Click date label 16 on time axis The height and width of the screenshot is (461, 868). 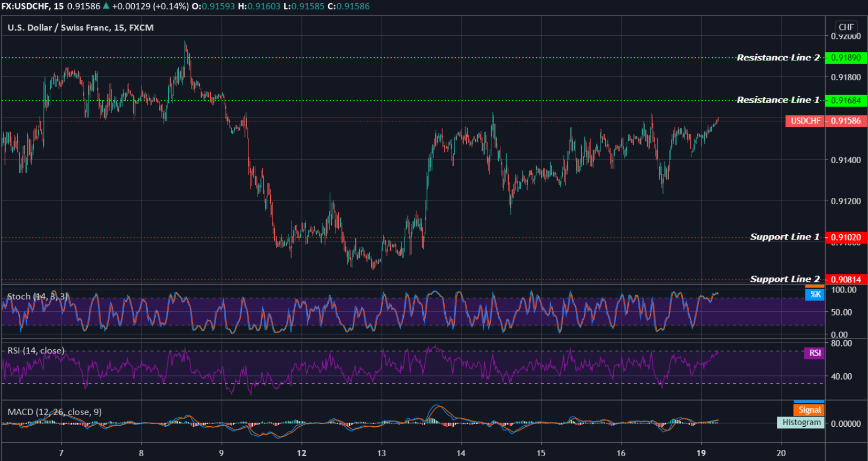coord(621,453)
